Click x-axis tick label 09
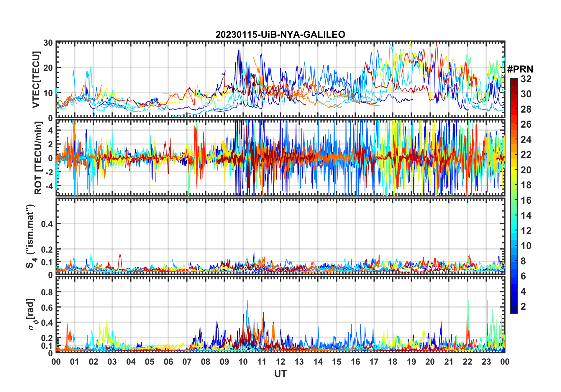Screen dimensions: 561x392 tap(224, 362)
